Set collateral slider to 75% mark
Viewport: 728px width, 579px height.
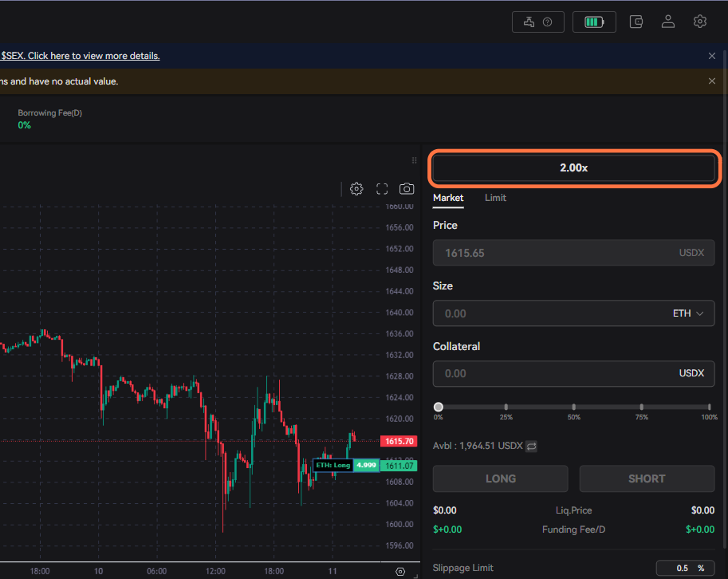pos(642,408)
